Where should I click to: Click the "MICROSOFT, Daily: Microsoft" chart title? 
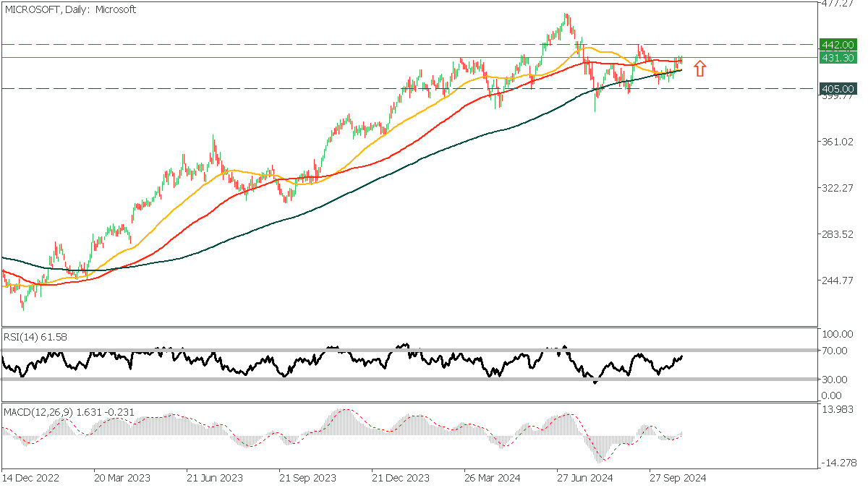[71, 10]
